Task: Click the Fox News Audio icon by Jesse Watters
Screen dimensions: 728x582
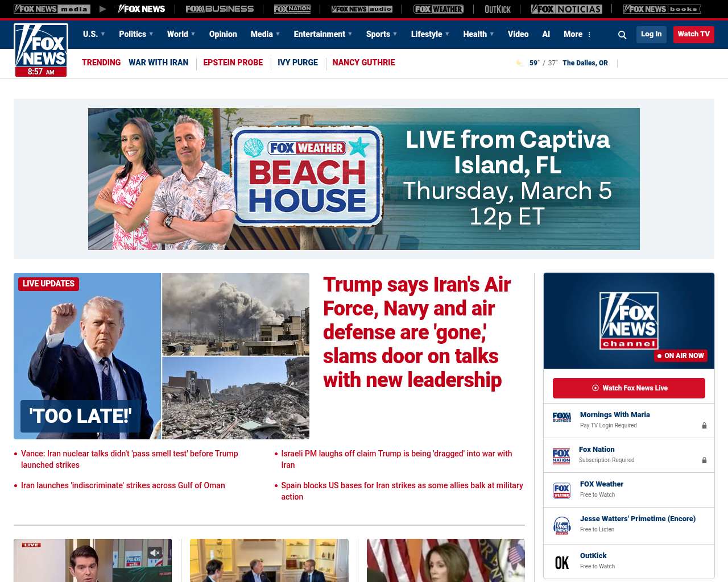Action: [561, 525]
